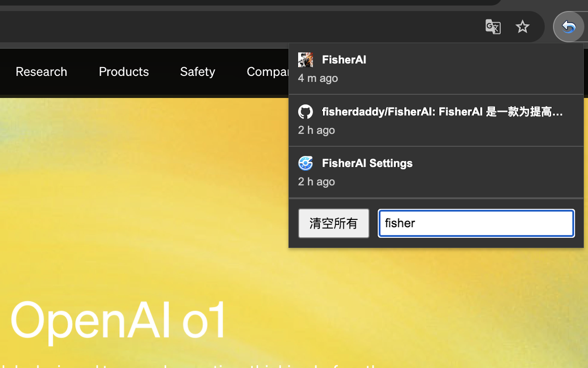Click the 清空所有 clear all button

click(334, 223)
